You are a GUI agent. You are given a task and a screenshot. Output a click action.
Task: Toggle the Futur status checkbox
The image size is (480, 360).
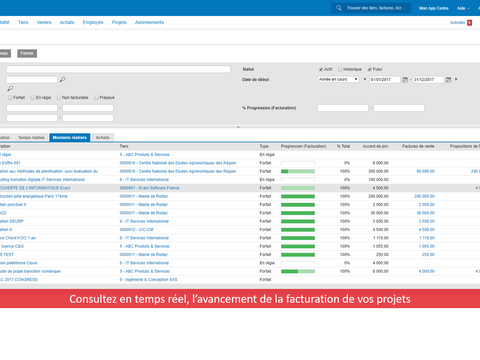coord(370,69)
